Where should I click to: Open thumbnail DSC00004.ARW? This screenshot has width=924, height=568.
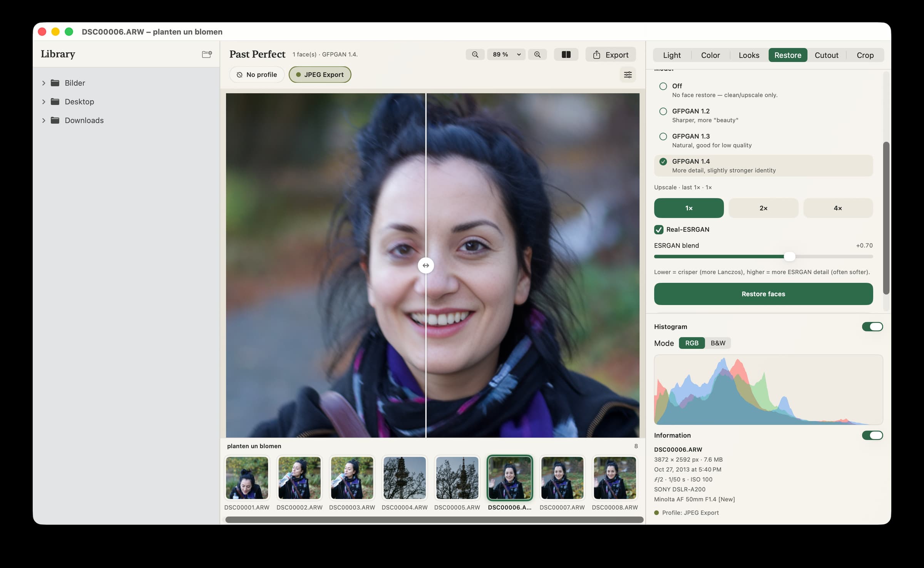(405, 478)
